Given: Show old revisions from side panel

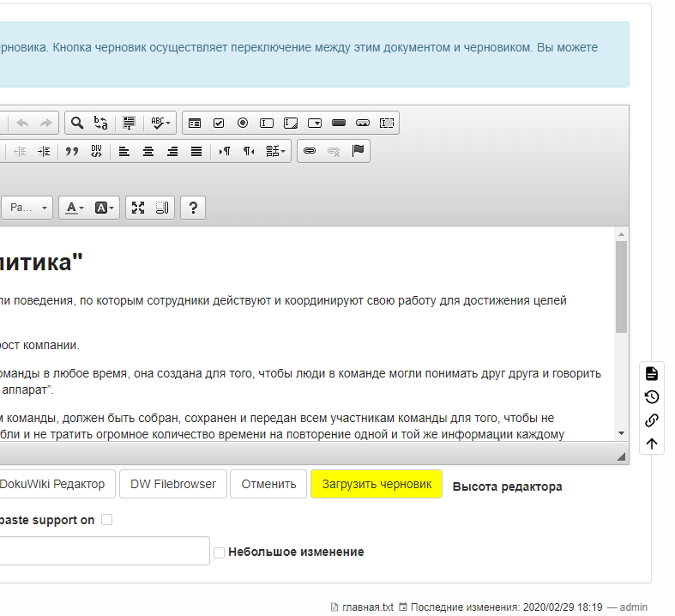Looking at the screenshot, I should click(x=652, y=396).
